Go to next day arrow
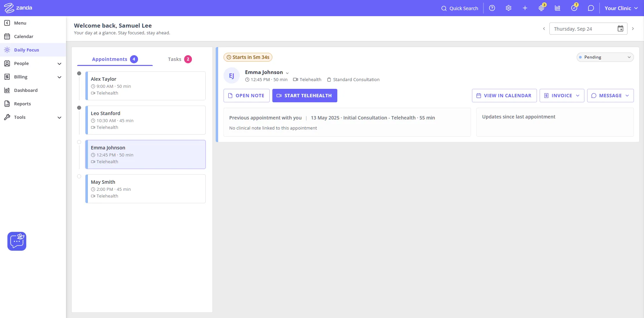The image size is (644, 318). [633, 29]
